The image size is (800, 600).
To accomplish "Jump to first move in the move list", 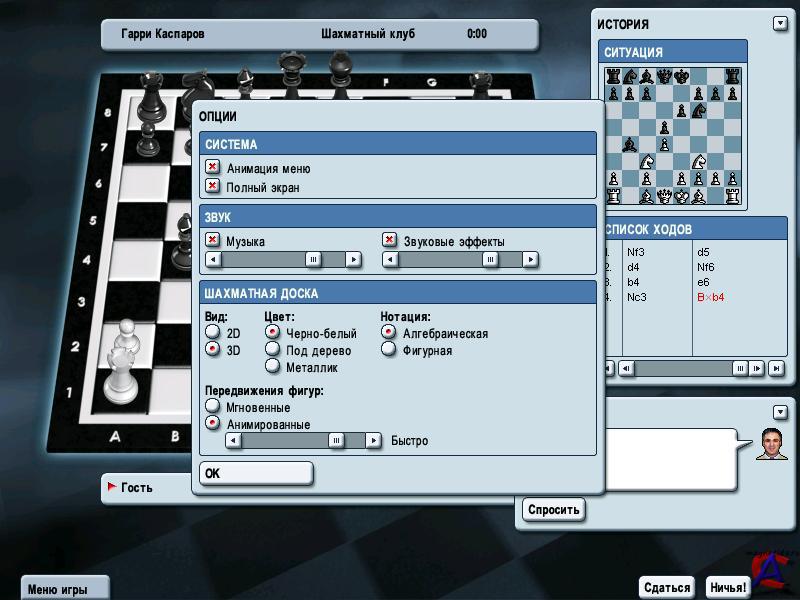I will click(x=607, y=368).
